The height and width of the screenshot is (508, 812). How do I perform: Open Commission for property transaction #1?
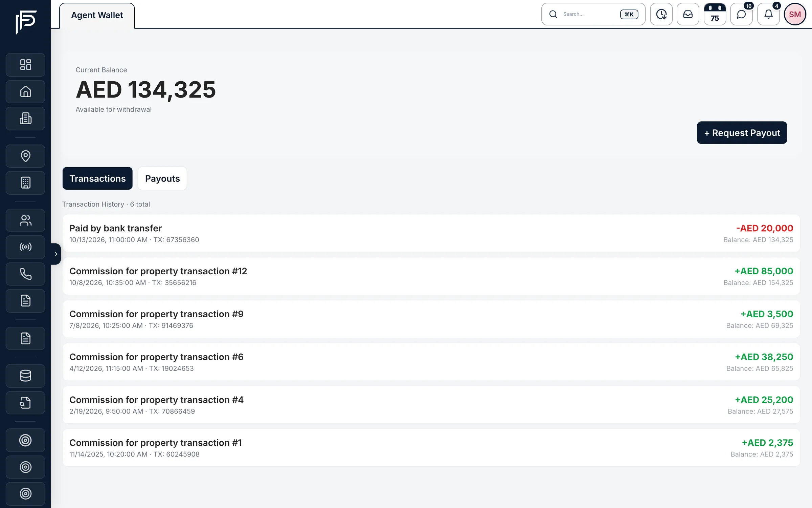(431, 448)
